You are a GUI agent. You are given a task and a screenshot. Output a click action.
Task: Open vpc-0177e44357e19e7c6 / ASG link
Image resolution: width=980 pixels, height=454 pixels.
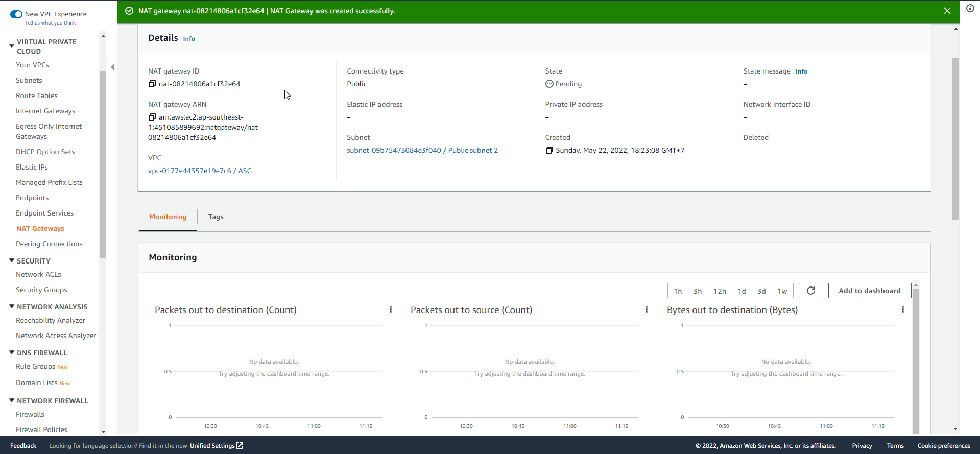200,171
